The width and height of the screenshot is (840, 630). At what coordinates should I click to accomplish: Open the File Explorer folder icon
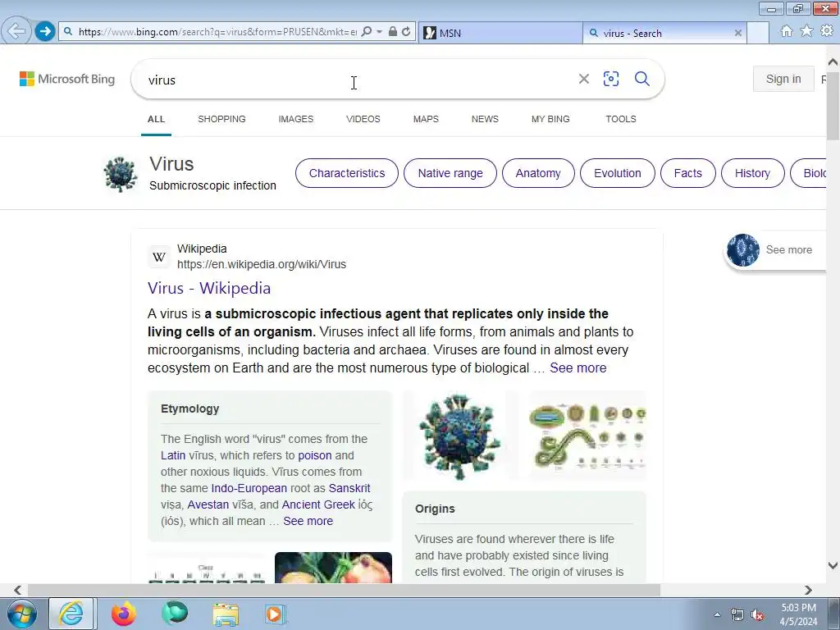pyautogui.click(x=226, y=614)
